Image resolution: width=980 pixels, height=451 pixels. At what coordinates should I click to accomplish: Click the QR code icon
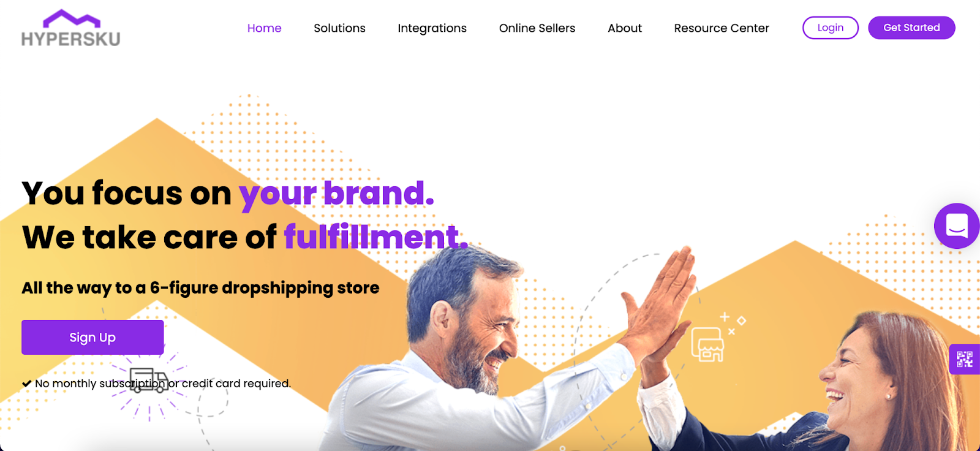[x=965, y=359]
